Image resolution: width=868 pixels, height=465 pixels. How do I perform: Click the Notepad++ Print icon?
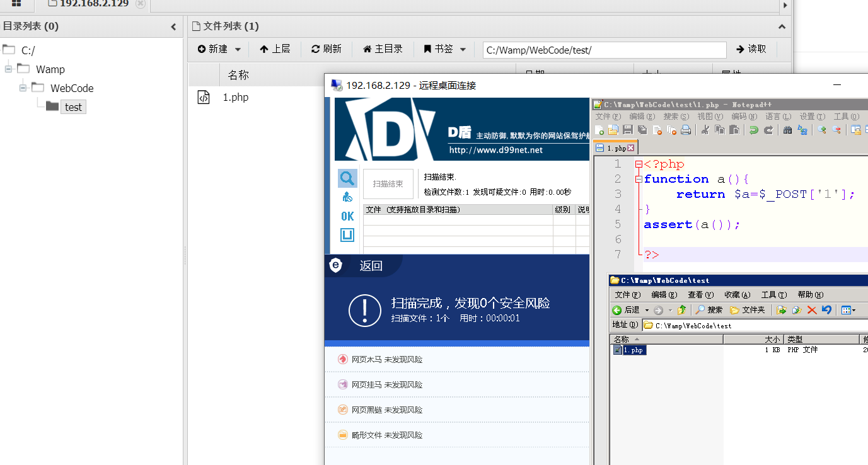[686, 130]
